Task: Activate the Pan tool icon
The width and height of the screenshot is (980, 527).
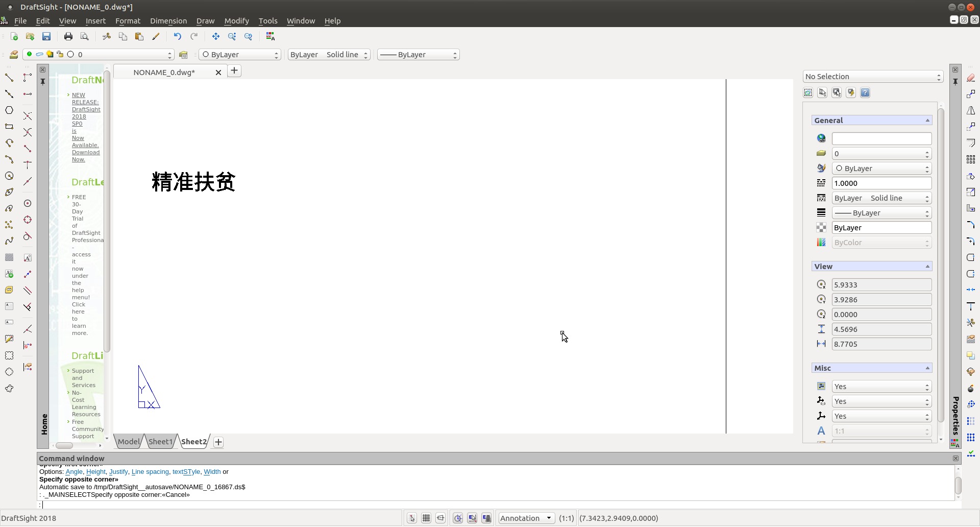Action: click(x=216, y=36)
